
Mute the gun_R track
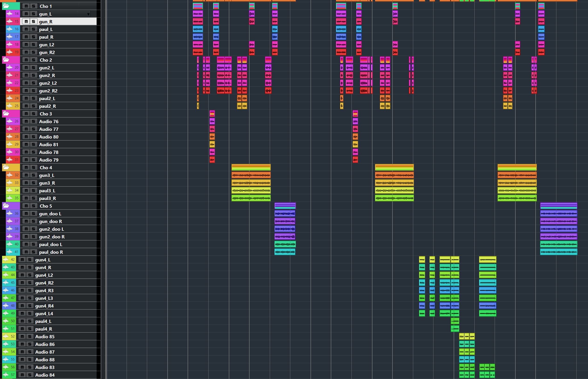(x=26, y=21)
